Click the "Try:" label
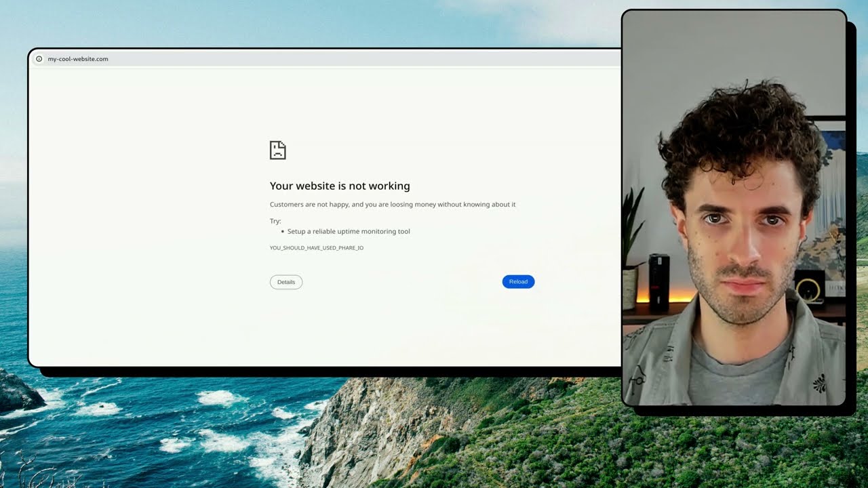The image size is (868, 488). (x=275, y=221)
